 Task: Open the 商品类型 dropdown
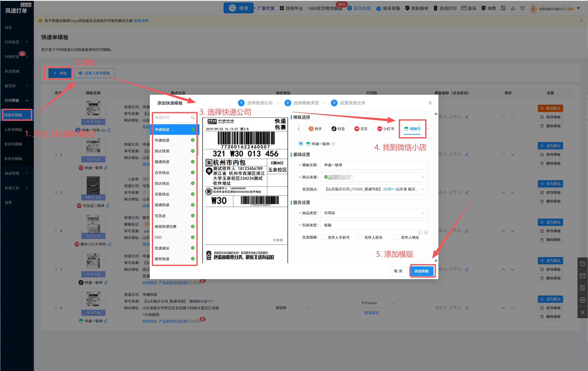[x=374, y=213]
